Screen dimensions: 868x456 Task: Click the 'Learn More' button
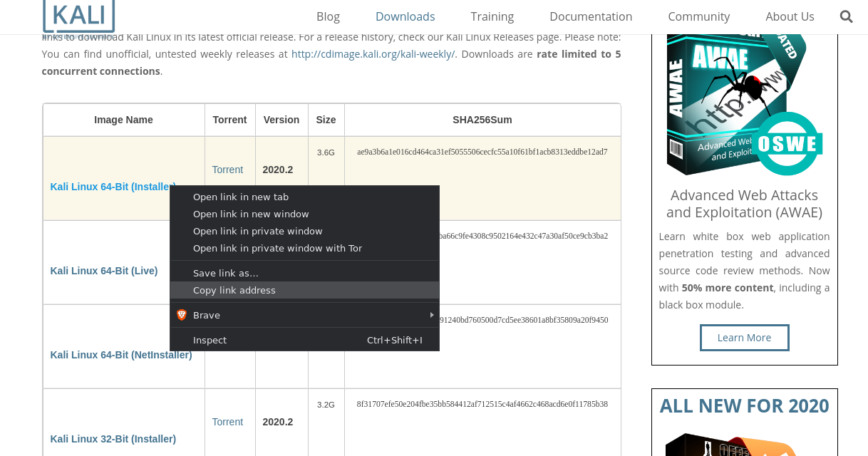click(744, 338)
